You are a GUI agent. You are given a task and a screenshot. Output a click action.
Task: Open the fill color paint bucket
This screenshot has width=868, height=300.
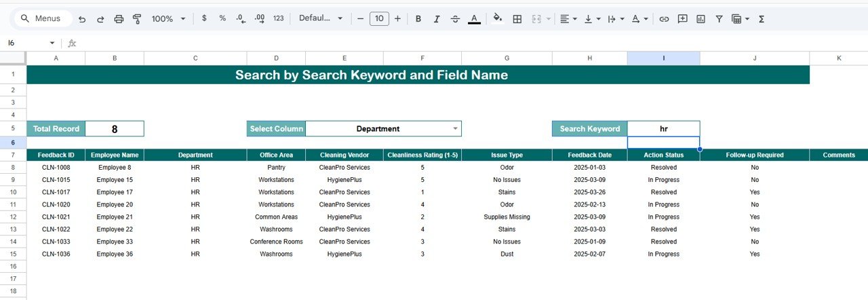point(498,19)
